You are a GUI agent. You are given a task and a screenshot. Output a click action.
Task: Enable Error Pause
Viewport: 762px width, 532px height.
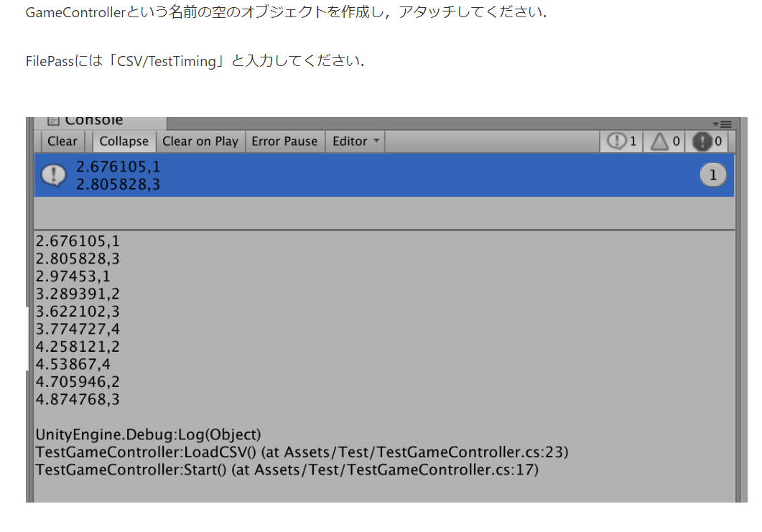pyautogui.click(x=285, y=141)
